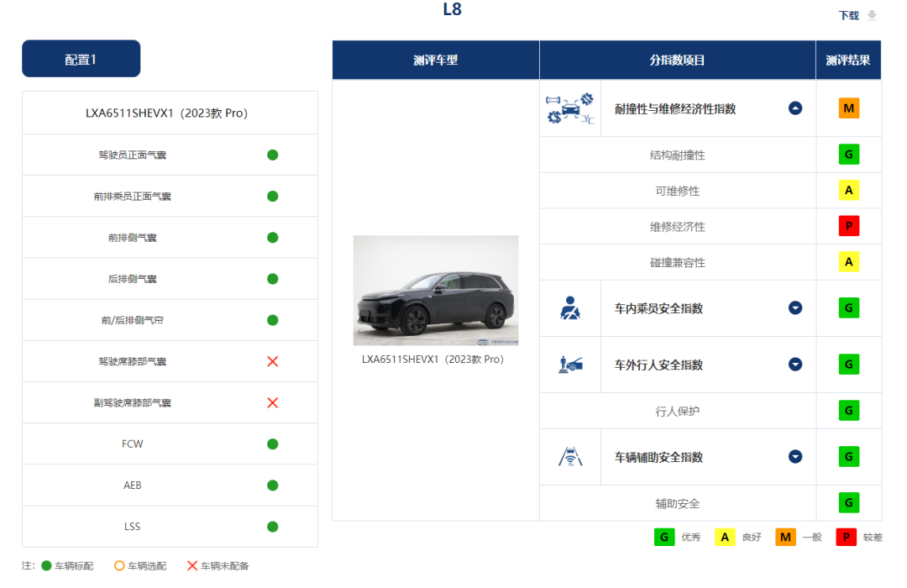Image resolution: width=907 pixels, height=588 pixels.
Task: Click the G rating for 辅助安全
Action: 848,503
